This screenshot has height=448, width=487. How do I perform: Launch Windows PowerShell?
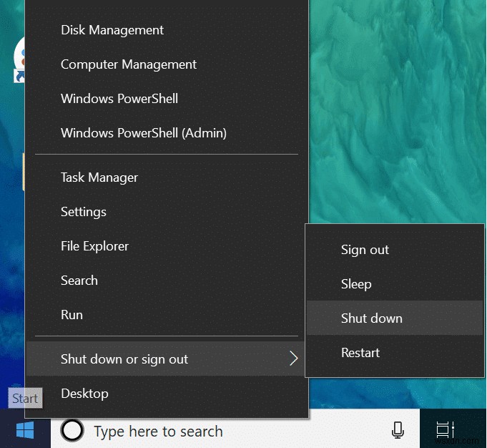point(119,99)
